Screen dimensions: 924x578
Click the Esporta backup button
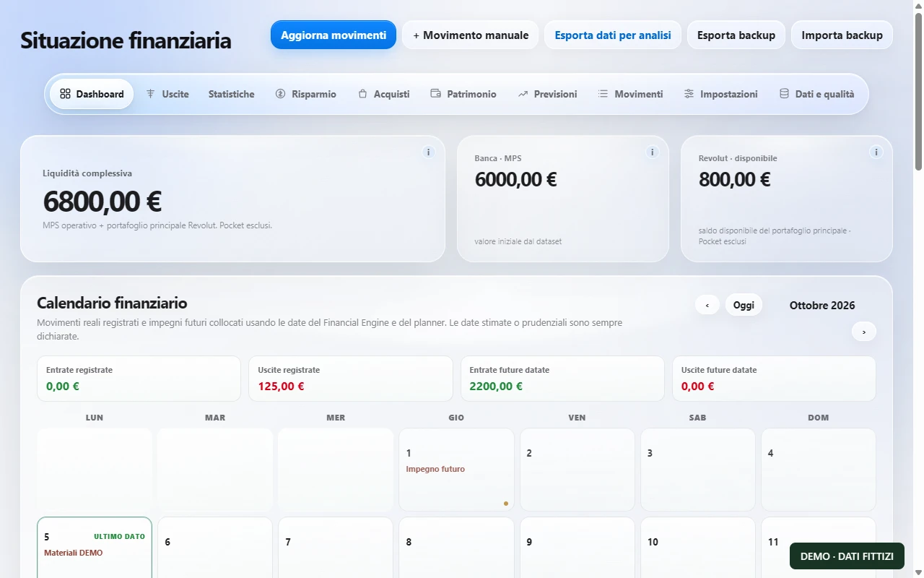click(x=736, y=35)
